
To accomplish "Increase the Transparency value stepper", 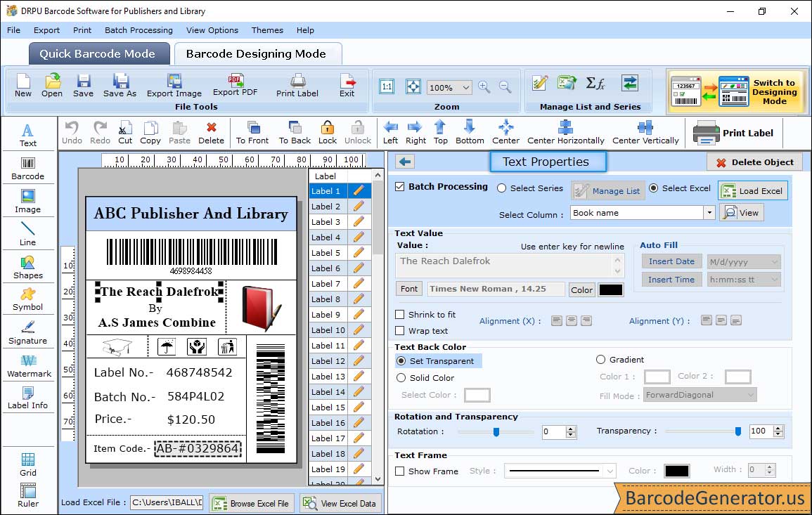I will (778, 428).
